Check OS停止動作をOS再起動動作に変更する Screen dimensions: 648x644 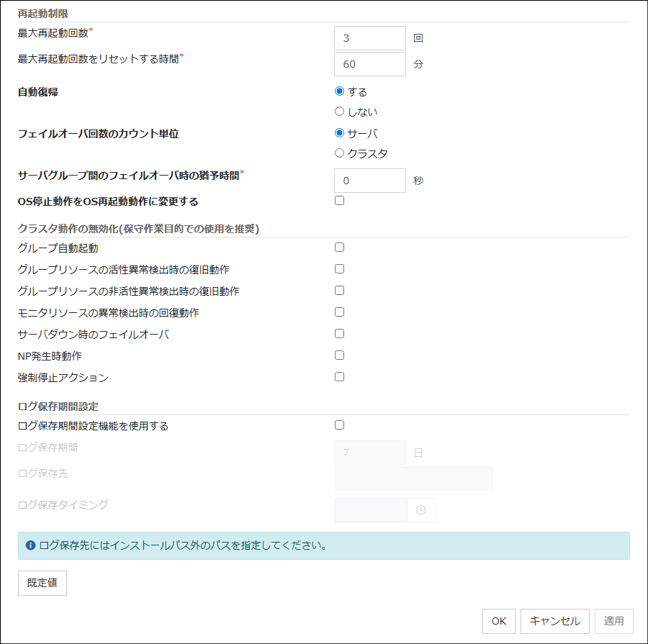pos(339,200)
